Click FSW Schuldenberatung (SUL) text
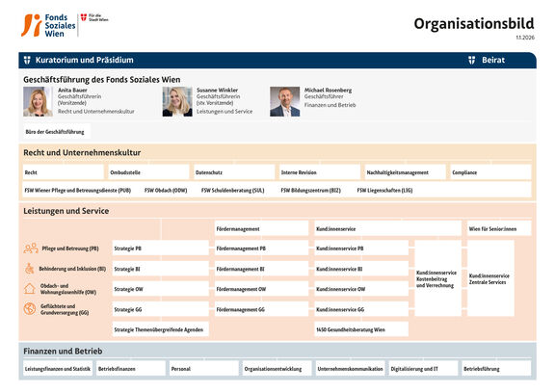Image resolution: width=555 pixels, height=392 pixels. pyautogui.click(x=232, y=191)
